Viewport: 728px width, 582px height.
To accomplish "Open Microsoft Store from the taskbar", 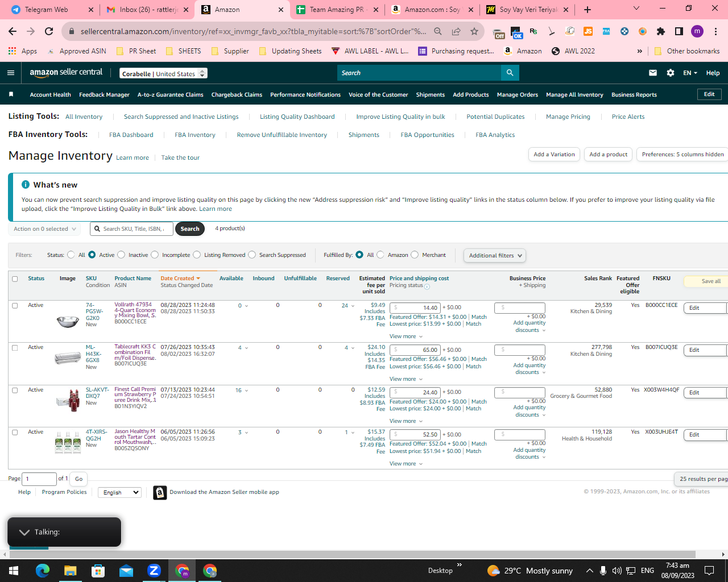I will click(98, 571).
